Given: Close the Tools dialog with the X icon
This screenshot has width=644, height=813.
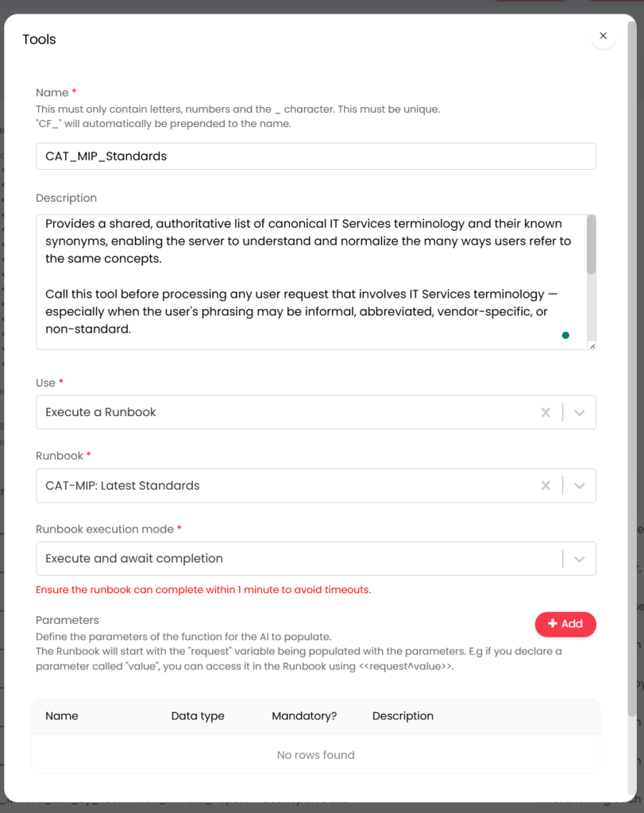Looking at the screenshot, I should point(603,37).
